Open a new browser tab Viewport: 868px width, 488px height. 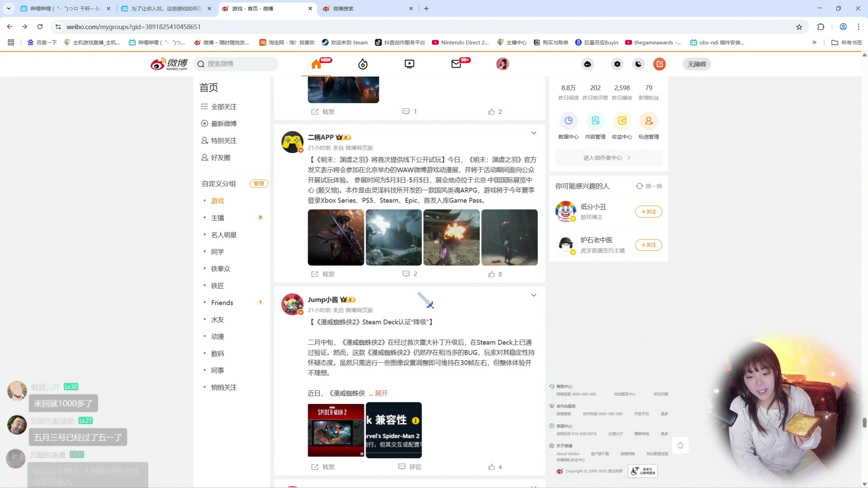[426, 9]
